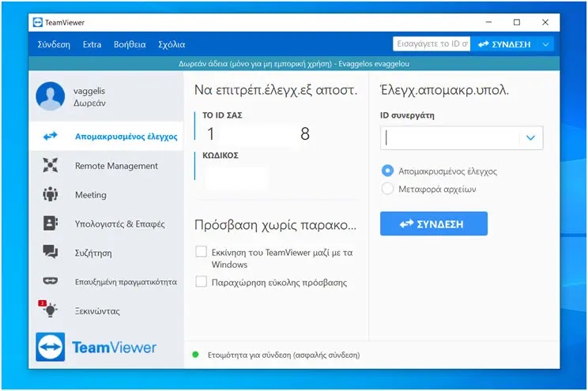
Task: Open the Ξεκινώντας section label
Action: 97,311
